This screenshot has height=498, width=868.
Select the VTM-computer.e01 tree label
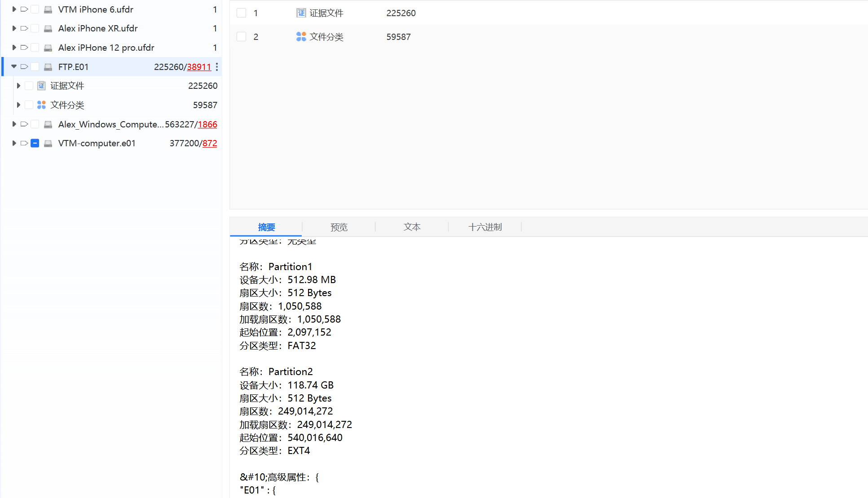coord(97,144)
